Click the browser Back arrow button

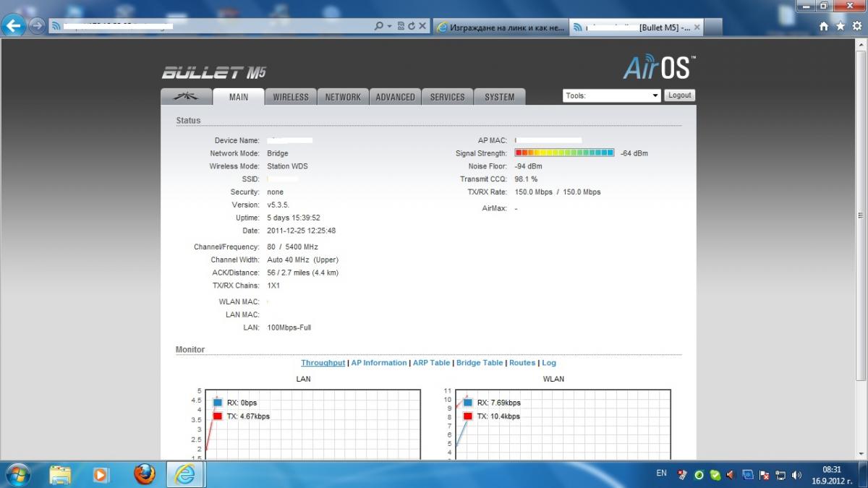click(14, 26)
